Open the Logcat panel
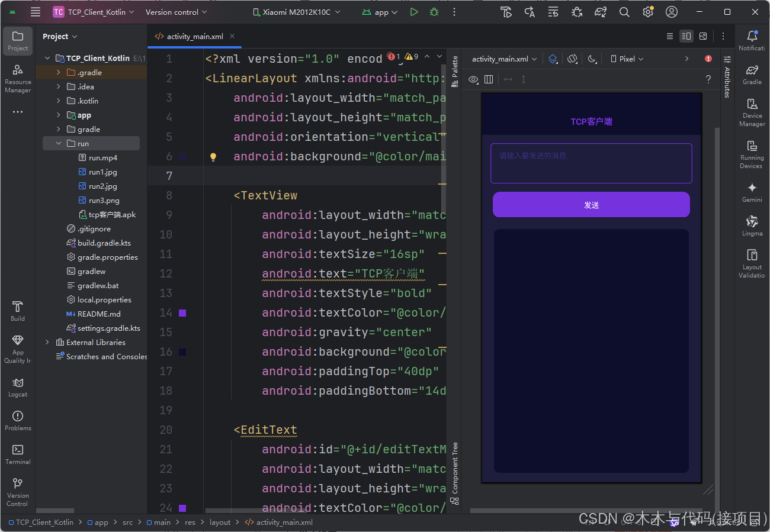The image size is (770, 532). (17, 388)
